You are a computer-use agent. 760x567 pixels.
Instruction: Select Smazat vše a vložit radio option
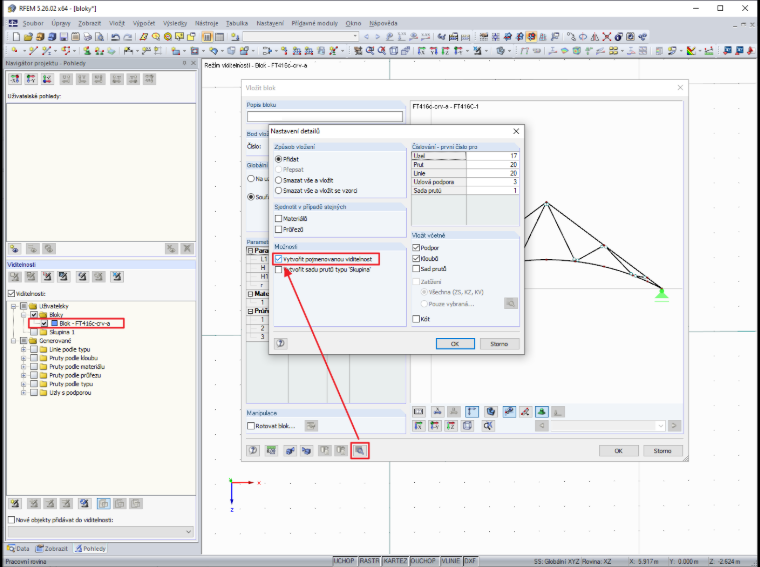(x=279, y=180)
